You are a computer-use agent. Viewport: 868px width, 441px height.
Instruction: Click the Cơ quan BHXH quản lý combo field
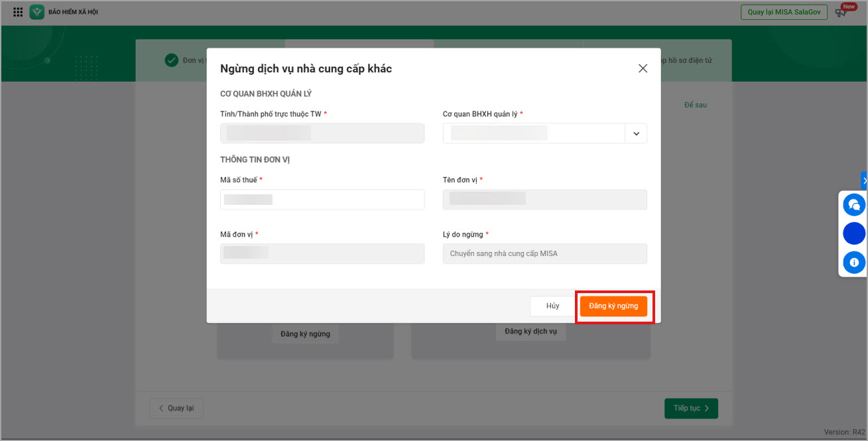point(534,133)
